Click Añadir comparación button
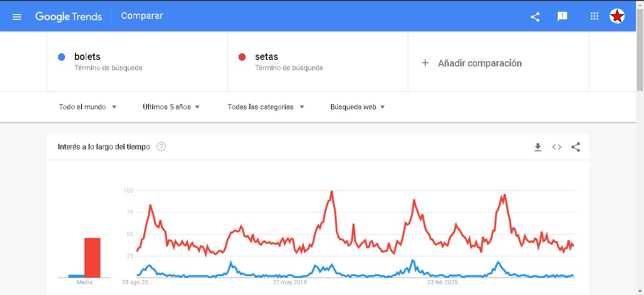This screenshot has width=644, height=295. point(473,63)
